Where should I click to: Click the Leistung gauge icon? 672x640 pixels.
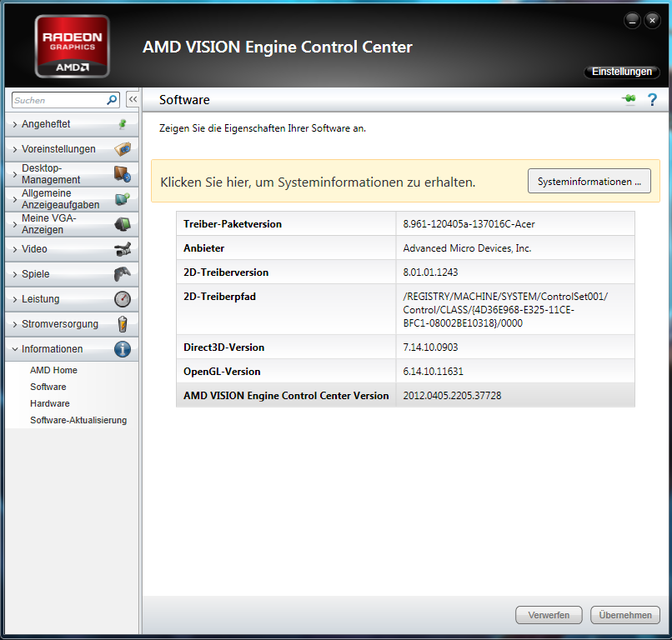click(x=123, y=299)
